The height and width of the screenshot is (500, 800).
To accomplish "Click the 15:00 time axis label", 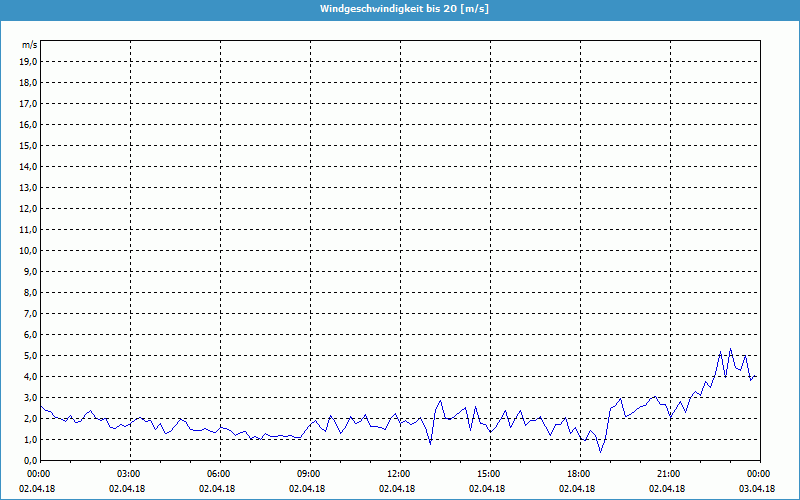I will (x=489, y=473).
